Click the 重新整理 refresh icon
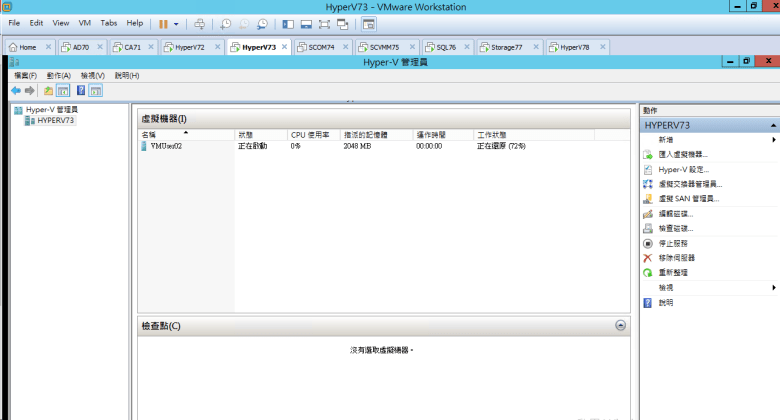Screen dimensions: 780x420 pyautogui.click(x=648, y=272)
